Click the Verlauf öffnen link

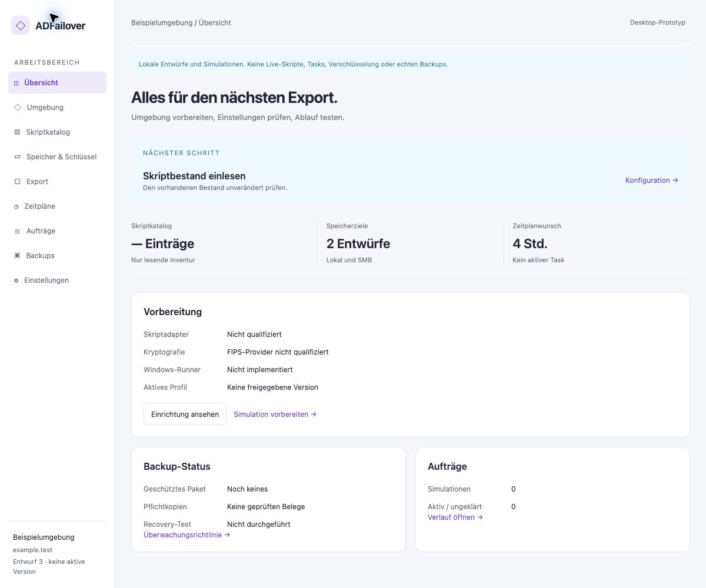coord(455,517)
